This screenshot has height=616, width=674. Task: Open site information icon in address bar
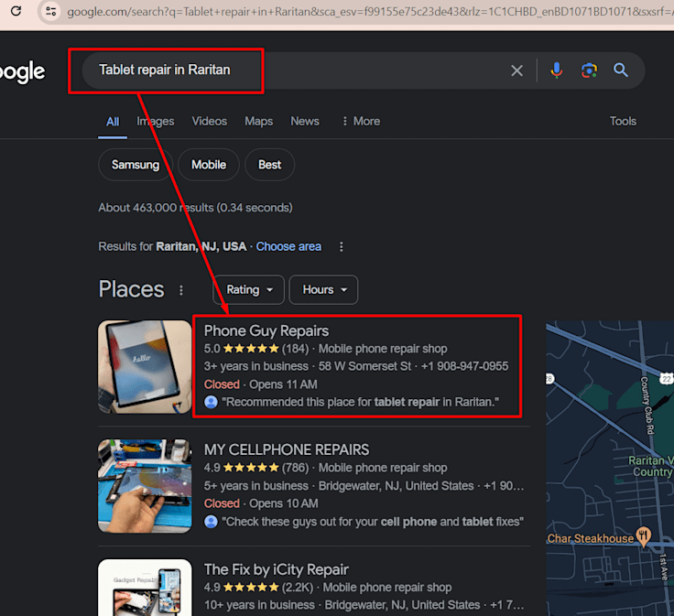coord(50,11)
